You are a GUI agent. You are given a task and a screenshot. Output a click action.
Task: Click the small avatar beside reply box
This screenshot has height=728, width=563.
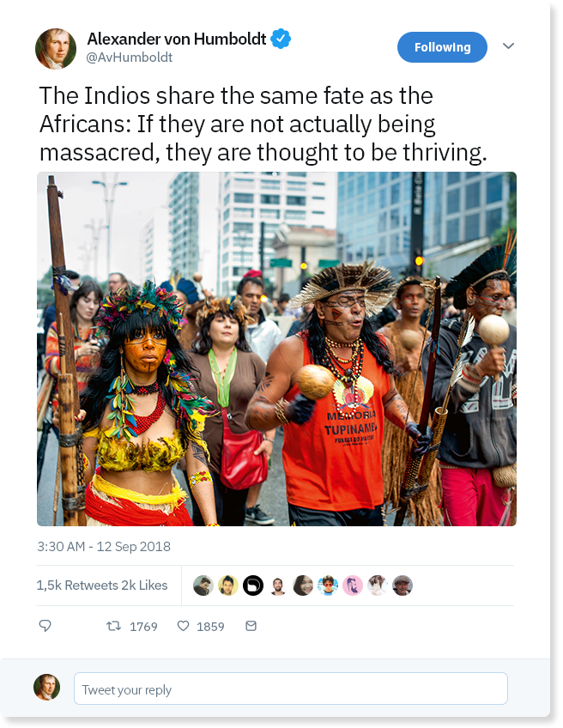coord(47,687)
